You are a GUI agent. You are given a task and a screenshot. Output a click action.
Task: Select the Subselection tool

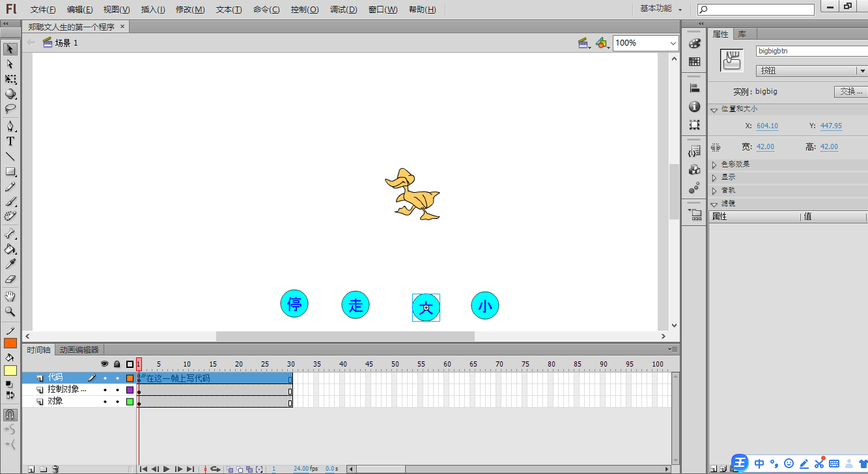(x=10, y=64)
